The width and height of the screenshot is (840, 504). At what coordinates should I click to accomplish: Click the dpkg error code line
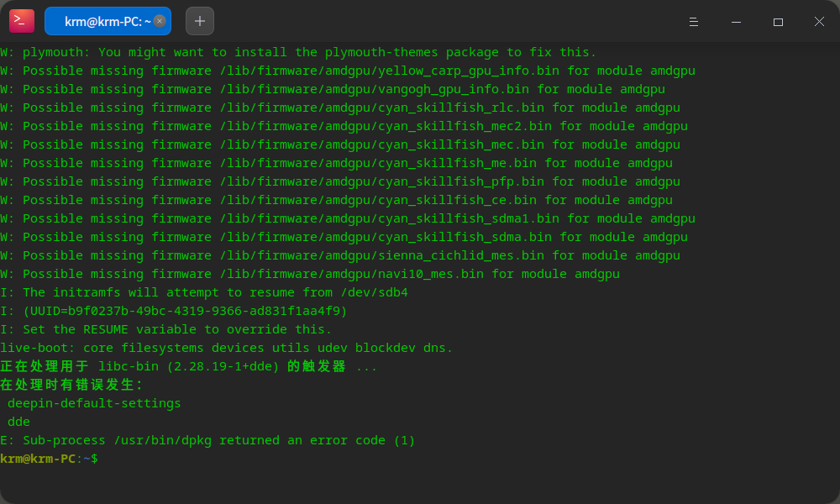[207, 440]
